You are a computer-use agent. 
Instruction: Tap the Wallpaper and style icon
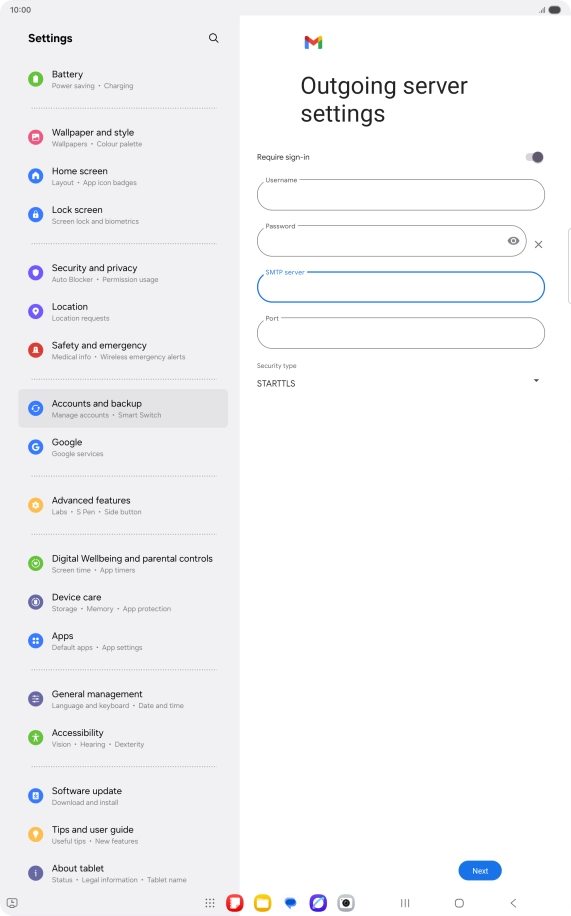[36, 137]
